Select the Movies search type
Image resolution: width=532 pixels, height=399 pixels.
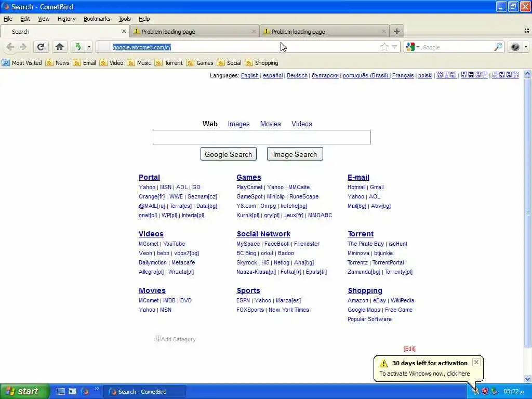coord(270,124)
